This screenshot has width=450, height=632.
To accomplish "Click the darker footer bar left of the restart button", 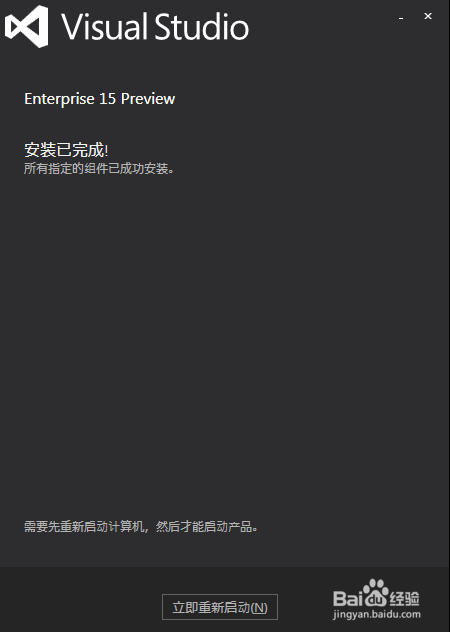I will click(81, 600).
